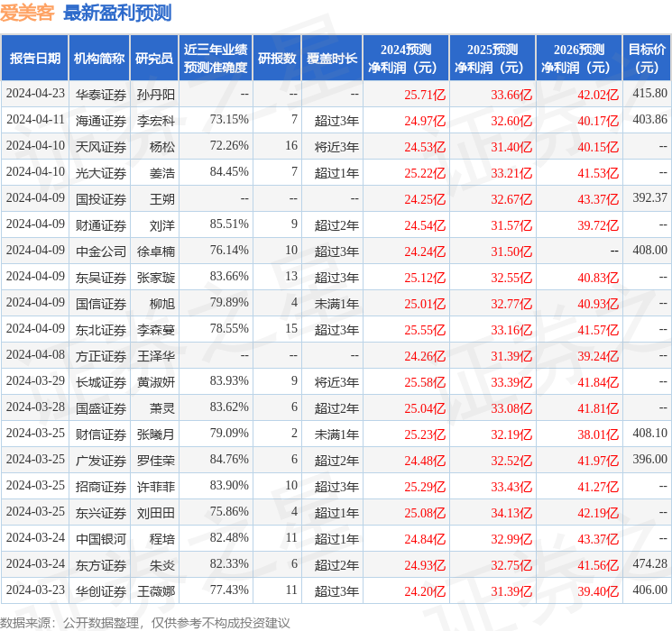Click researcher name 王薇娜
The width and height of the screenshot is (672, 631).
coord(156,591)
